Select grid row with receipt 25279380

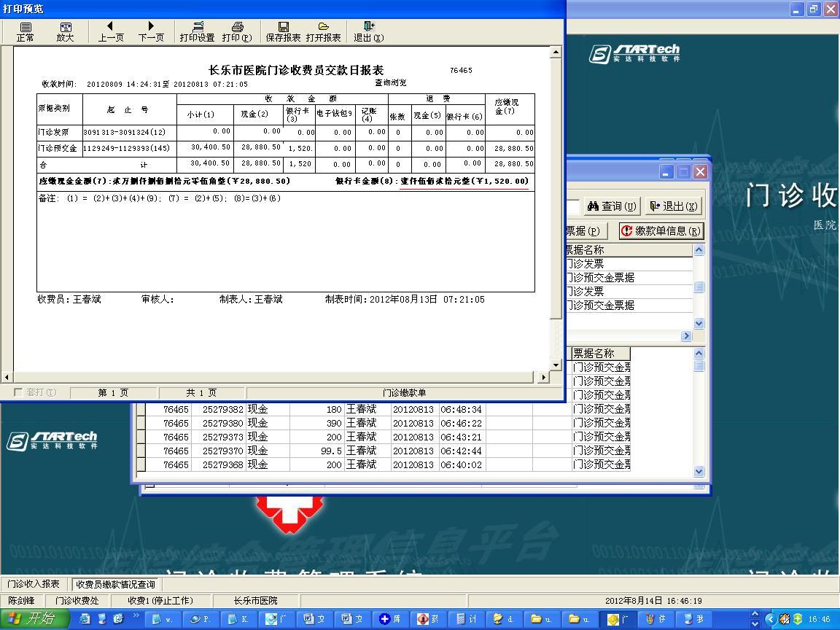(x=383, y=423)
